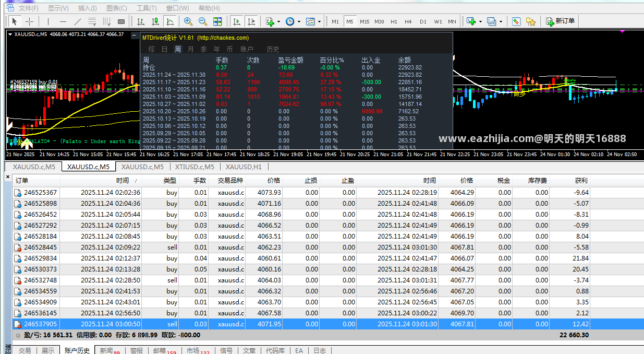644x354 pixels.
Task: Open the 帮助(H) menu
Action: point(208,8)
